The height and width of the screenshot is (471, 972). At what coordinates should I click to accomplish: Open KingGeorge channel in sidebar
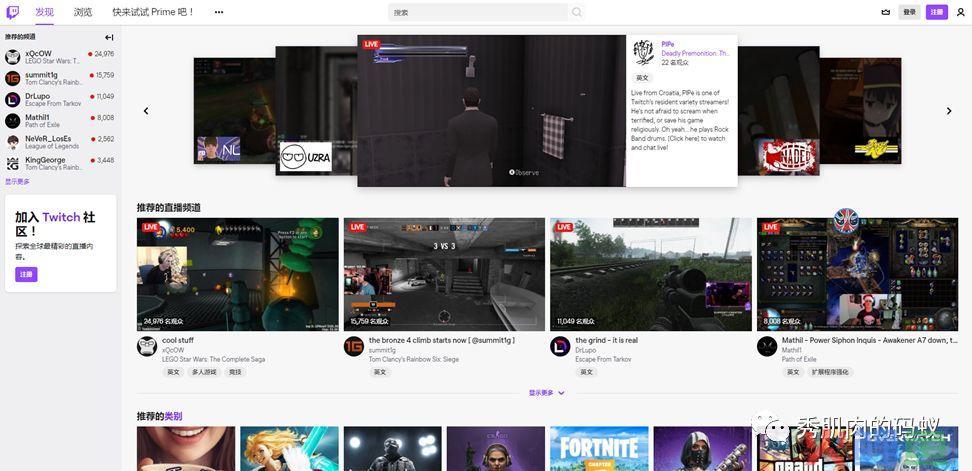click(60, 164)
